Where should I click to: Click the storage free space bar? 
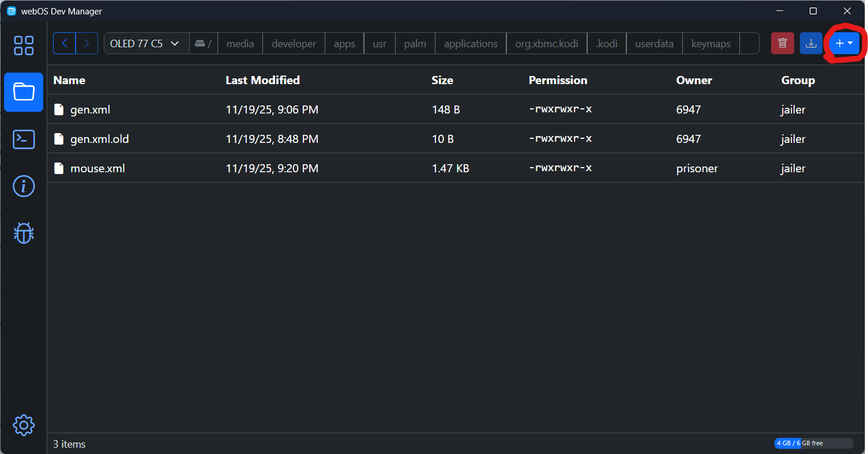pos(813,443)
